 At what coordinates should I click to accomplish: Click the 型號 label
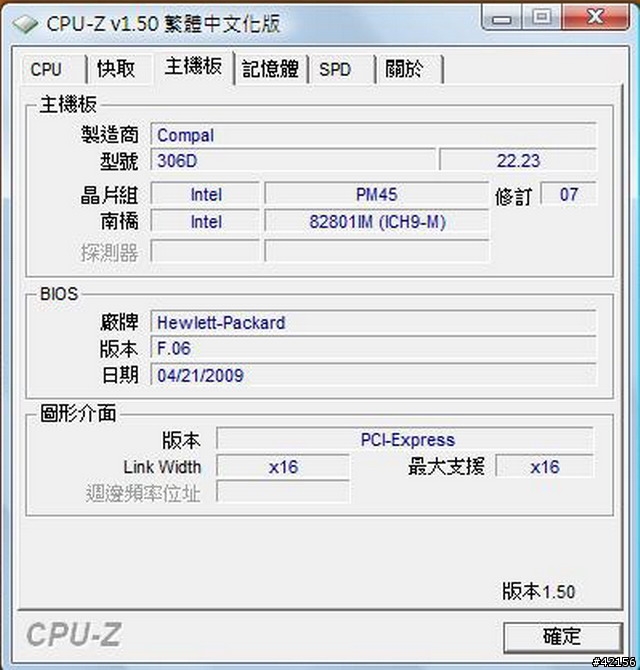[119, 161]
